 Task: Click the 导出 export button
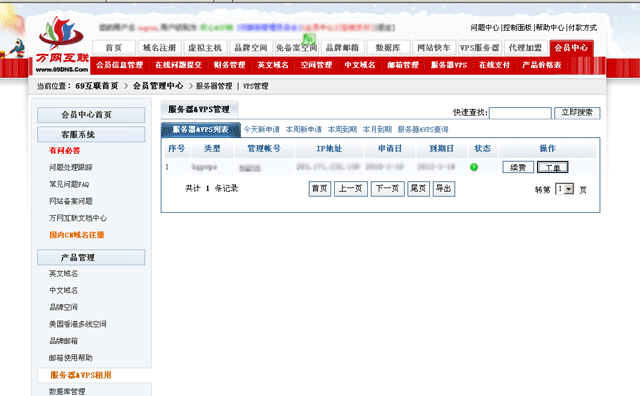tap(444, 189)
